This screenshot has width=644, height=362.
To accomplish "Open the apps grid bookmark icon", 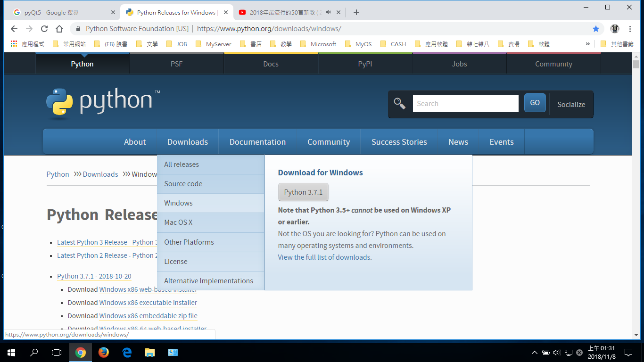I will pyautogui.click(x=14, y=44).
